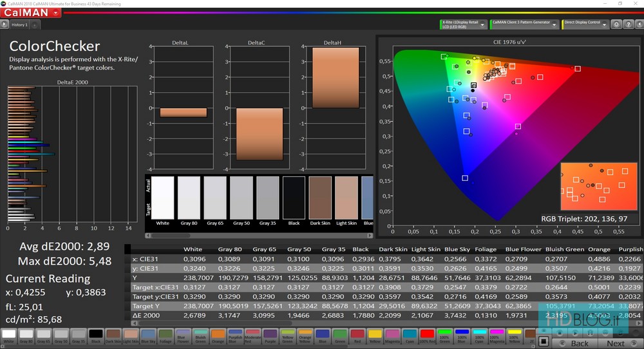Select the Orange swatch in bottom strip
Image resolution: width=644 pixels, height=349 pixels.
click(218, 336)
